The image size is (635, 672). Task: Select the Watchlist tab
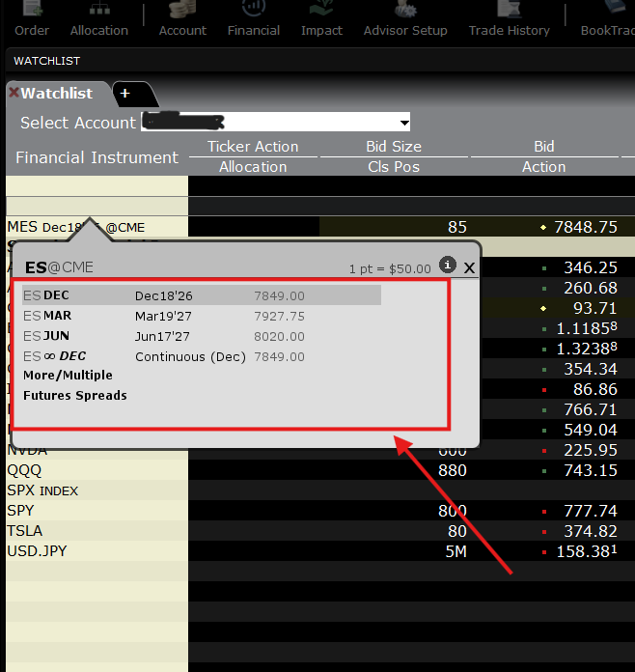tap(57, 94)
